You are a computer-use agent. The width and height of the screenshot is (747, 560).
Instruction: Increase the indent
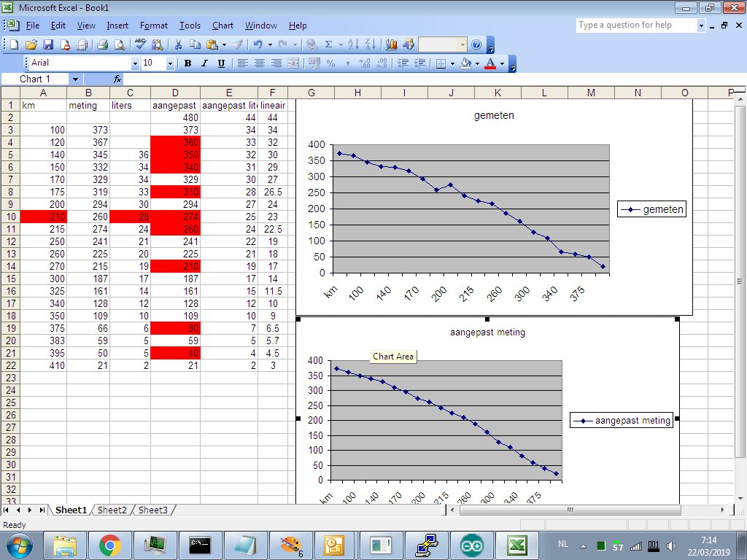(420, 63)
